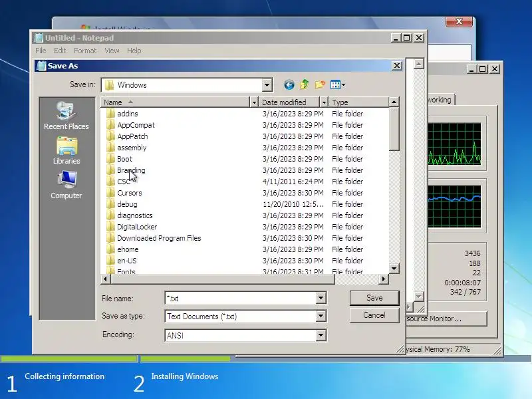Select the Downloaded Program Files folder icon
This screenshot has width=532, height=399.
point(110,238)
